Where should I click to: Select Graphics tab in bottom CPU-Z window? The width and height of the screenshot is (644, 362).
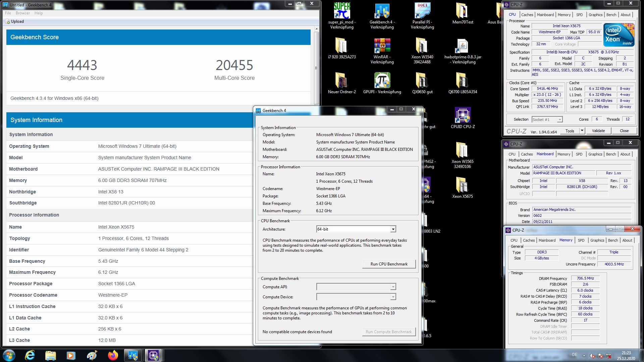point(597,240)
